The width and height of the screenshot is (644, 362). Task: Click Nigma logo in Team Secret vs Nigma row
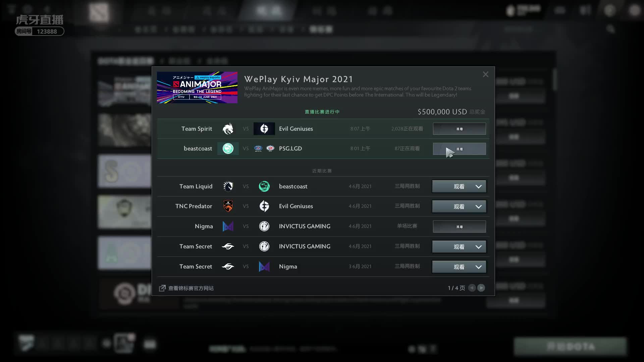pyautogui.click(x=264, y=266)
